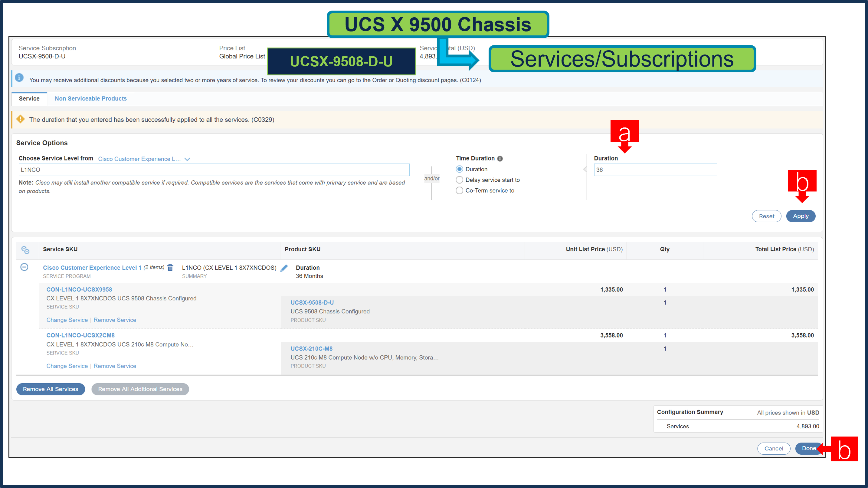This screenshot has width=868, height=488.
Task: Collapse the Cisco Customer Experience Level 1 group
Action: pos(24,267)
